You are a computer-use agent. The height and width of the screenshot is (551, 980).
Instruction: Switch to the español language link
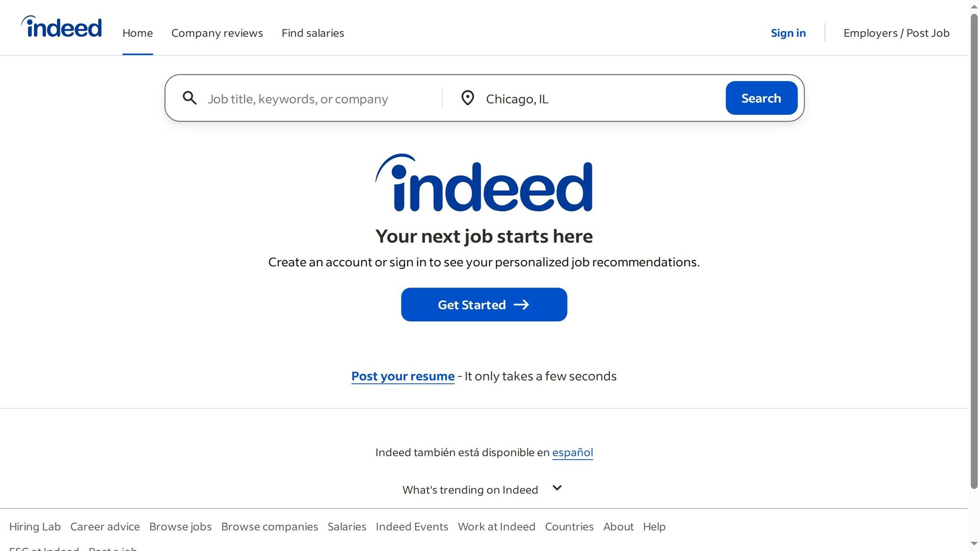tap(572, 452)
